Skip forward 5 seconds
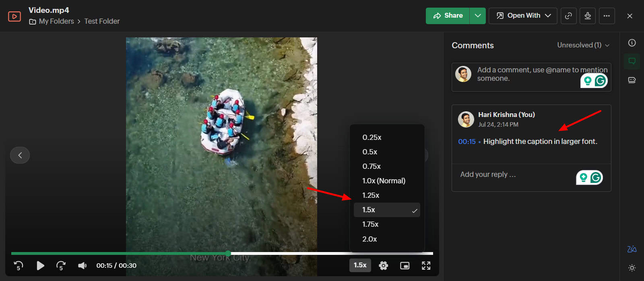 click(61, 265)
